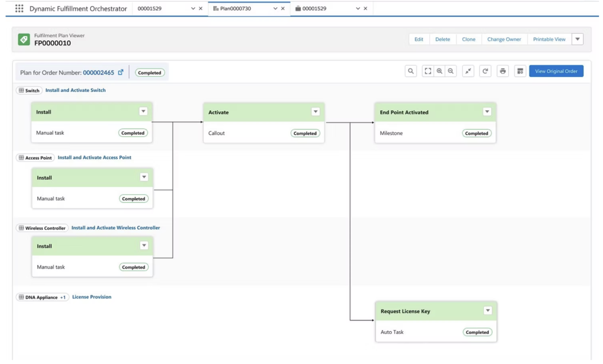Click the View Original Order button
Image resolution: width=603 pixels, height=364 pixels.
point(556,71)
